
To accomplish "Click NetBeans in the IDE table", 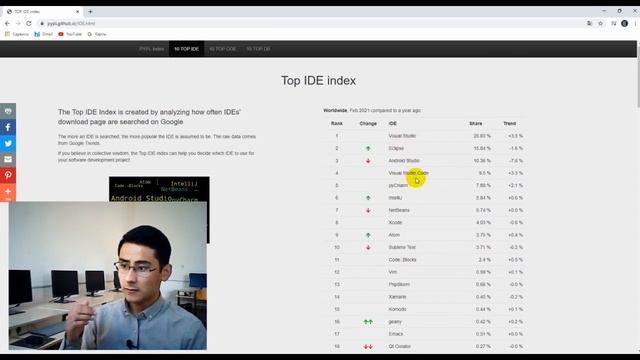I will [399, 210].
